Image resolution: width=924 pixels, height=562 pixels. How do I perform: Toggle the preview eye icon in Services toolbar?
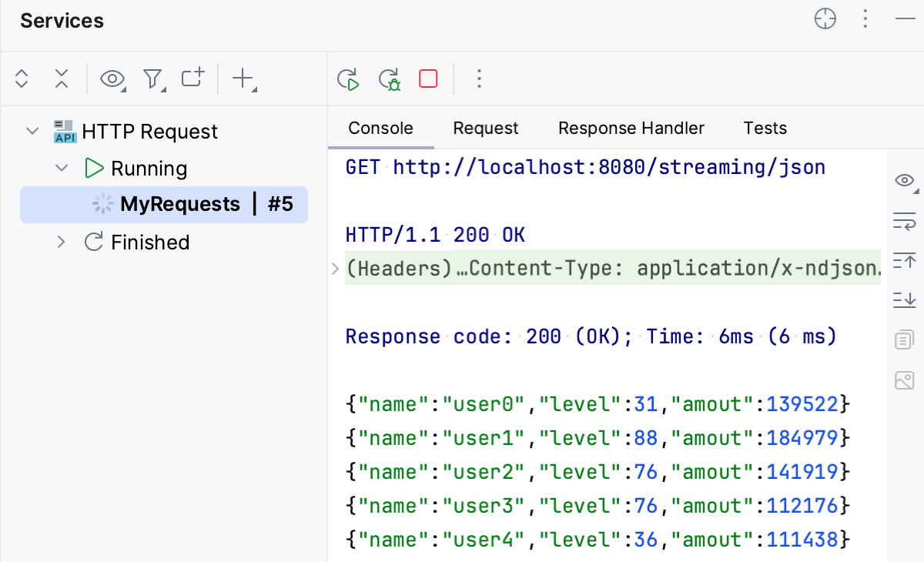(112, 79)
